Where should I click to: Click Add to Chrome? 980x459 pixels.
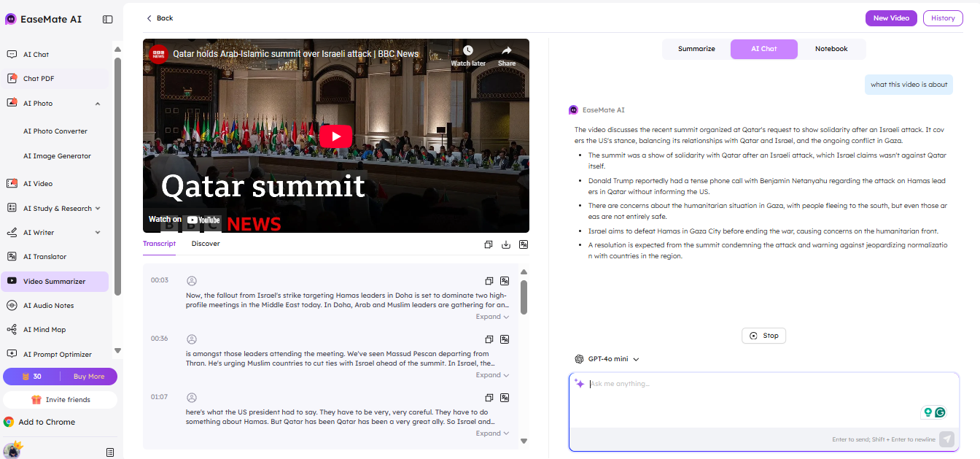(x=40, y=422)
